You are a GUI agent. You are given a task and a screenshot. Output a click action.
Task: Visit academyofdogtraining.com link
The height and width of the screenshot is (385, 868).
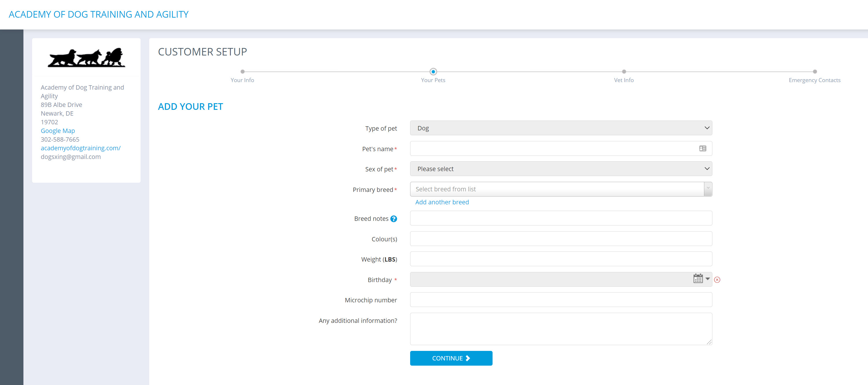point(80,148)
